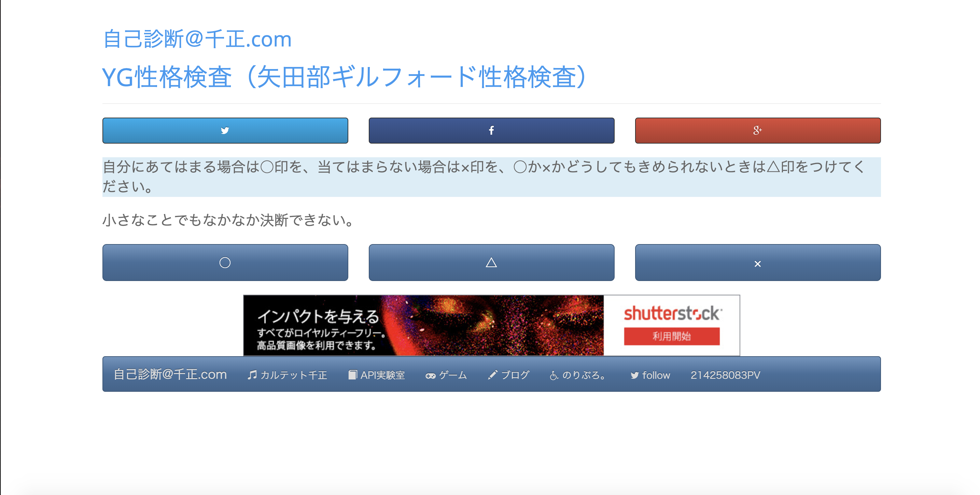Share on Facebook using the f button

tap(491, 131)
